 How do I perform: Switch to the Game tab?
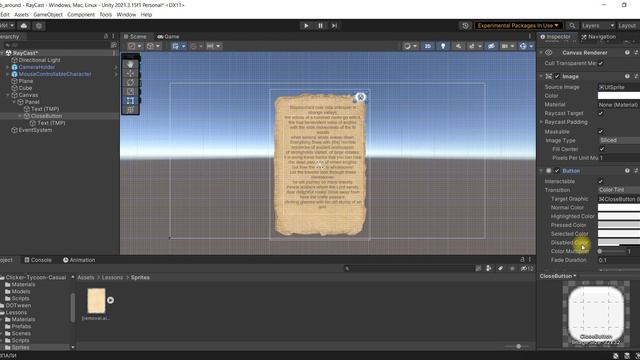[x=168, y=36]
